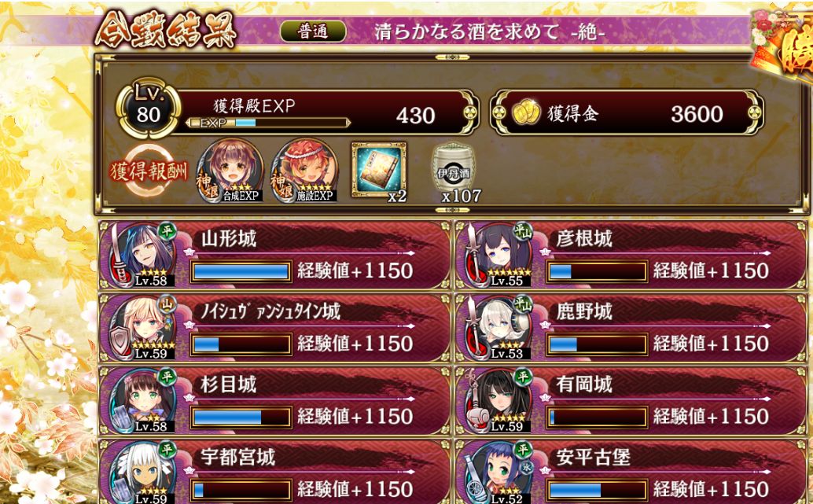813x504 pixels.
Task: Select the 杉目城 character portrait
Action: coord(142,401)
